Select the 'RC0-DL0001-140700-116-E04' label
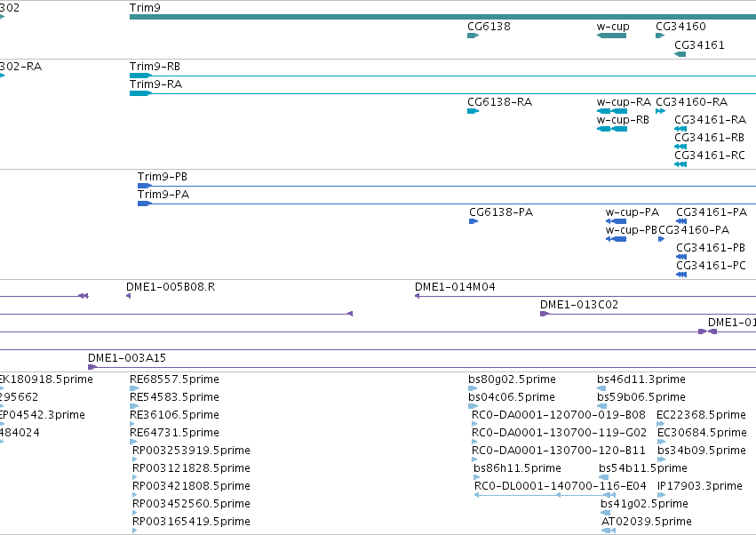Viewport: 756px width, 535px height. tap(561, 486)
